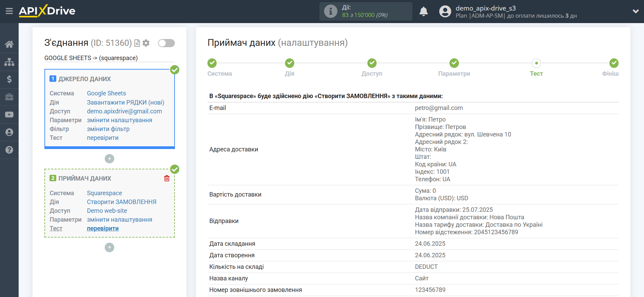
Task: Expand the account dropdown chevron
Action: tap(636, 11)
